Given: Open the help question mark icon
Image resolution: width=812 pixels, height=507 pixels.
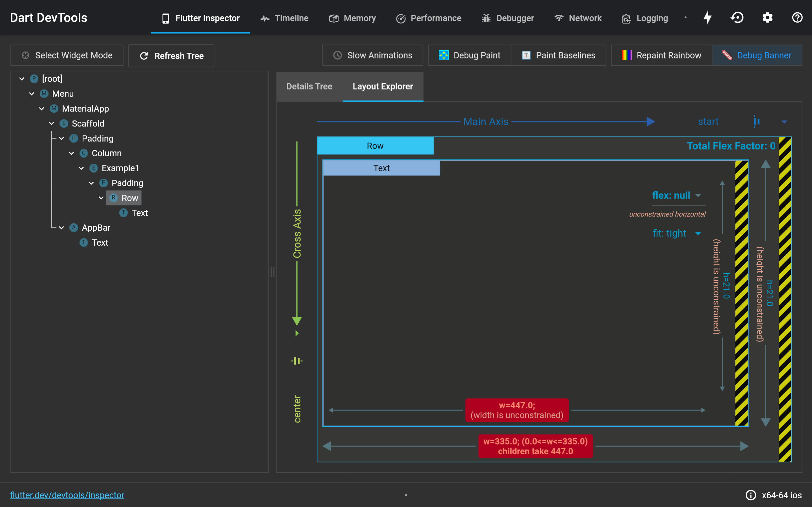Looking at the screenshot, I should [797, 17].
